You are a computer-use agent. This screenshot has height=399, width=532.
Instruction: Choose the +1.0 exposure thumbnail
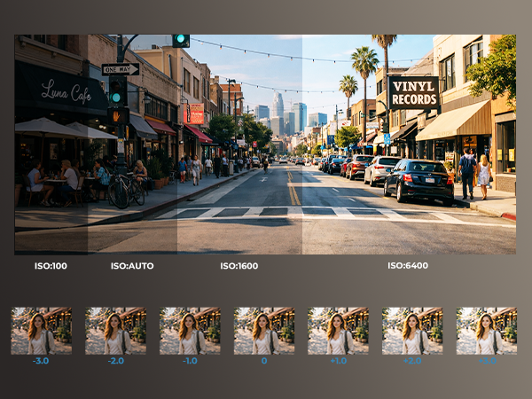(x=338, y=331)
